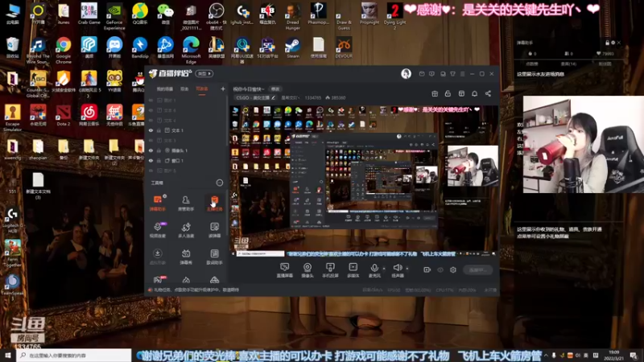Click the start-streaming button at bottom right

[x=477, y=269]
